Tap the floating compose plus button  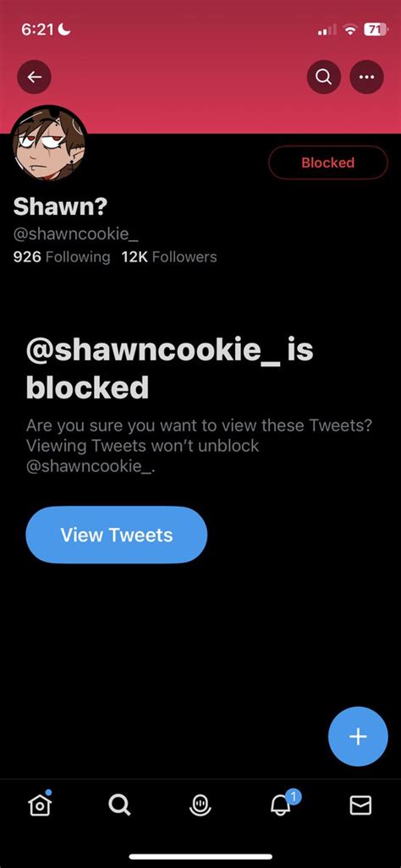click(x=358, y=736)
